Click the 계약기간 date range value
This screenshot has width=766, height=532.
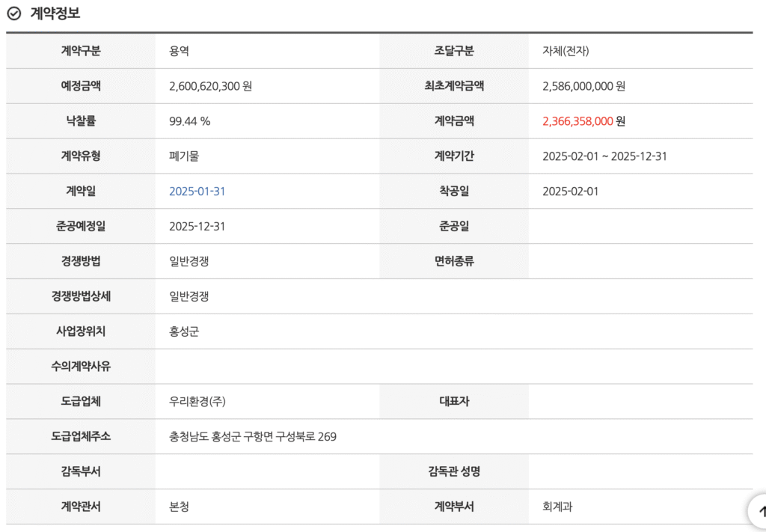(x=604, y=156)
